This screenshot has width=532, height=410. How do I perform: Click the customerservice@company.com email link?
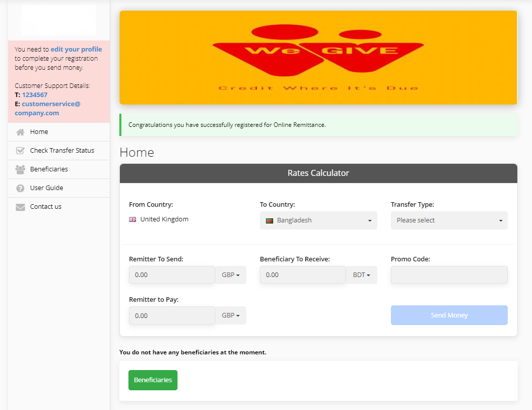[x=48, y=109]
